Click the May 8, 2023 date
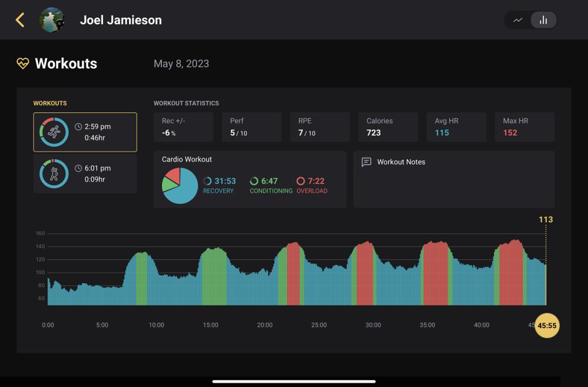 [x=181, y=64]
